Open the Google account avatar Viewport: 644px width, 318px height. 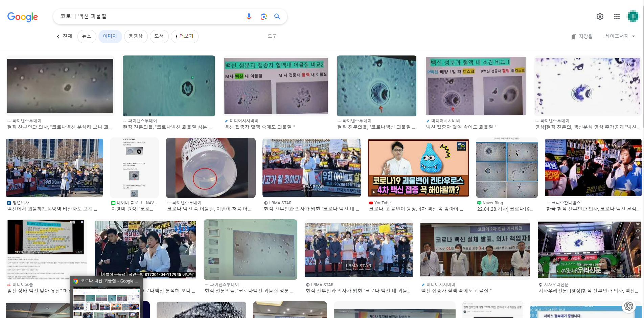pyautogui.click(x=633, y=17)
